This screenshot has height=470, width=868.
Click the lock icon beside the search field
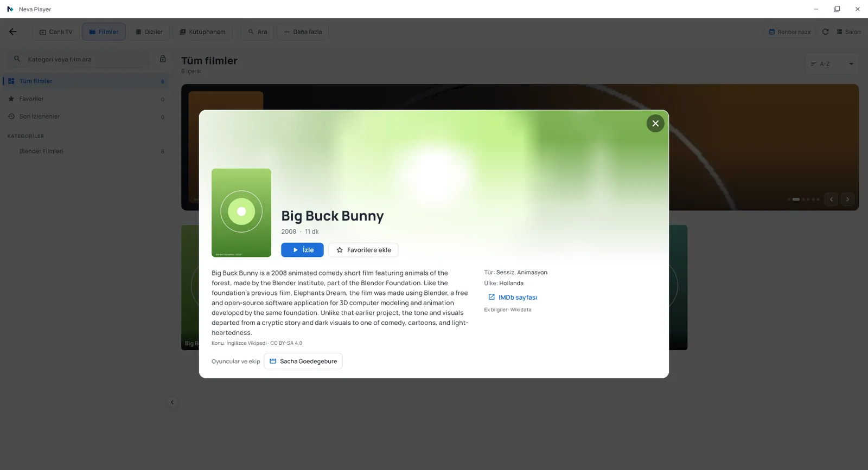coord(163,59)
